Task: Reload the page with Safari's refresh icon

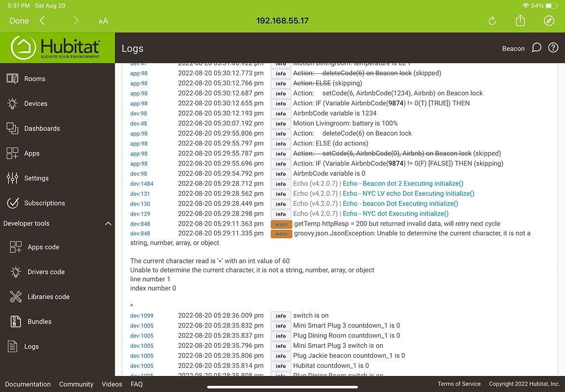Action: coord(492,20)
